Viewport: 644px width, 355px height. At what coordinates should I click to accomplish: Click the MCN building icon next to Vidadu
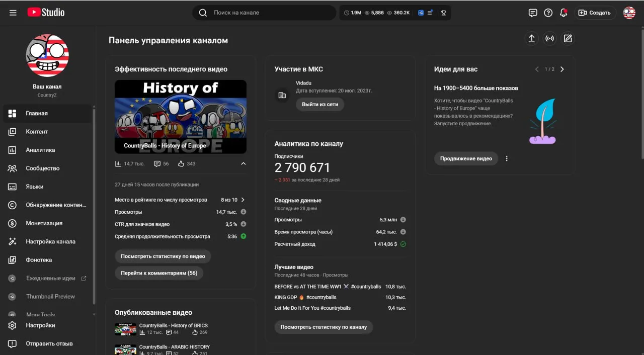point(282,95)
